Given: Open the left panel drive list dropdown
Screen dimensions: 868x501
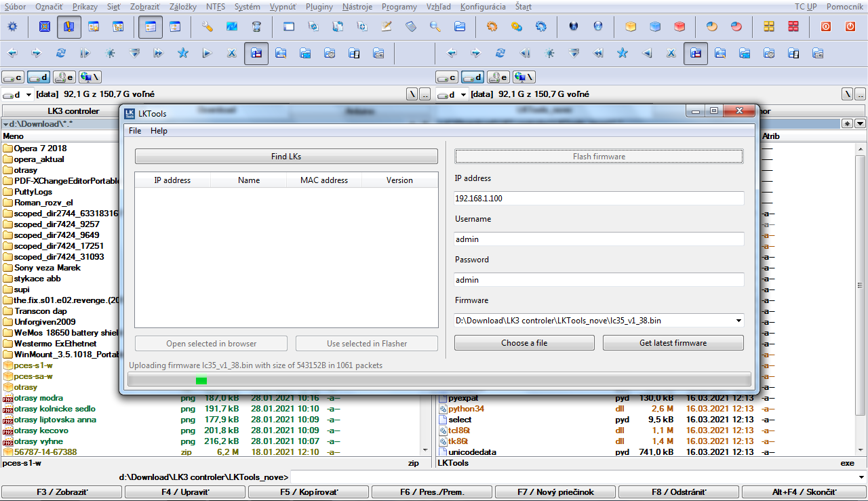Looking at the screenshot, I should pos(28,95).
